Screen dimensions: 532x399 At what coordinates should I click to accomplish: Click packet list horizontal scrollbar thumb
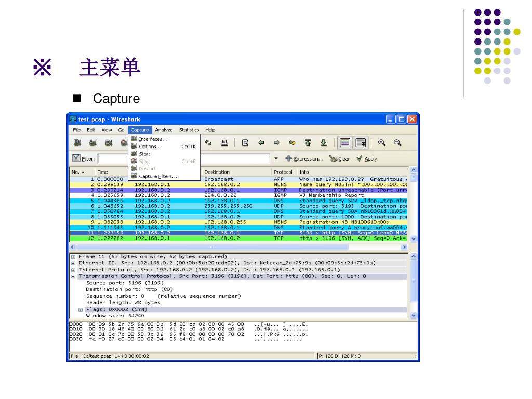click(212, 247)
